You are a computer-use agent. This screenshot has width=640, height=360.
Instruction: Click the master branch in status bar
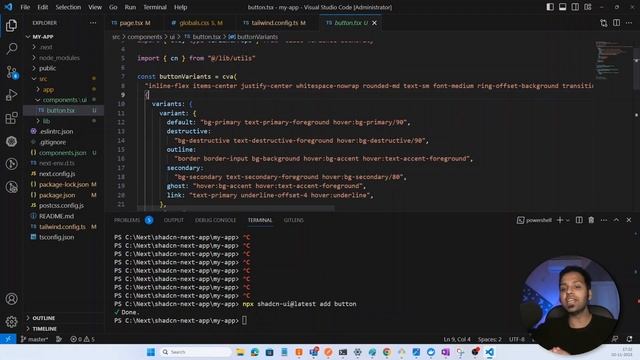coord(34,339)
